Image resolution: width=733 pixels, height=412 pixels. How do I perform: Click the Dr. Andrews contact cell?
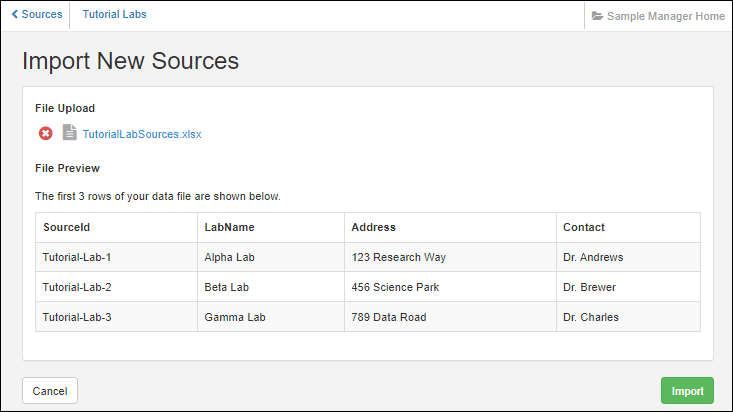coord(593,257)
